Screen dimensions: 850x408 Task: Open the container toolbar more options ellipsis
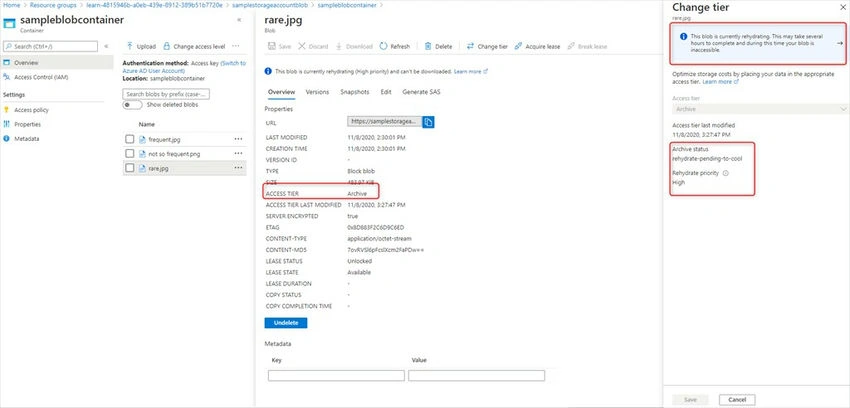click(236, 47)
